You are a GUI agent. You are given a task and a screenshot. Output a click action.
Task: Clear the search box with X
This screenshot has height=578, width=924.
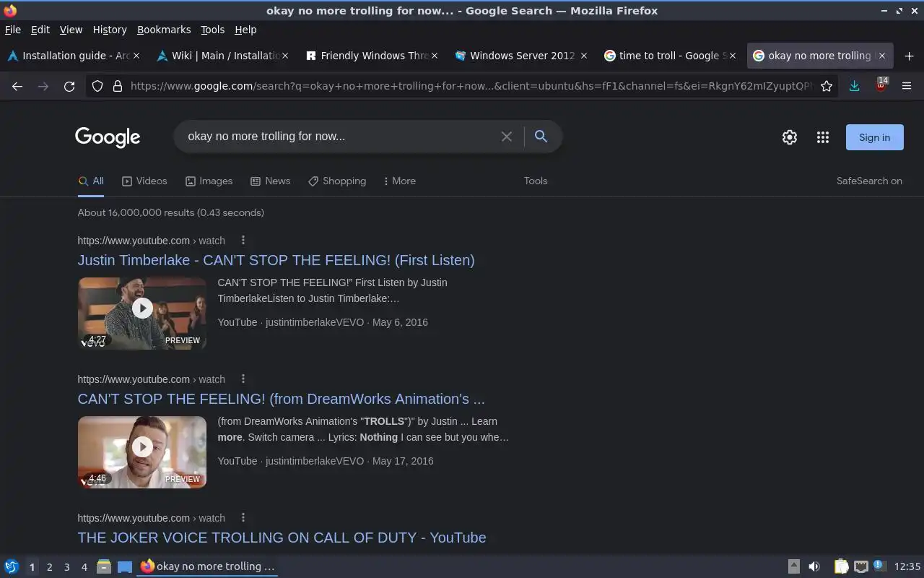coord(507,137)
